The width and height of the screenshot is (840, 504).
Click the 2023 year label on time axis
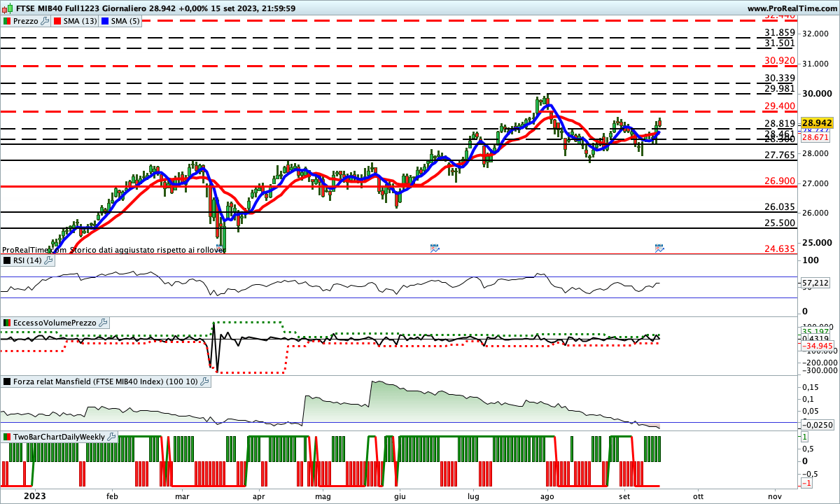(35, 496)
